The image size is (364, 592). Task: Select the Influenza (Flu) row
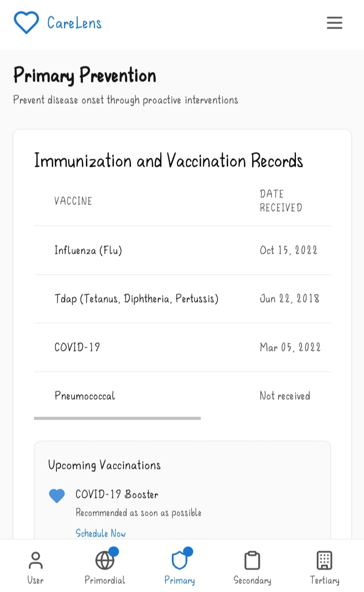click(183, 250)
